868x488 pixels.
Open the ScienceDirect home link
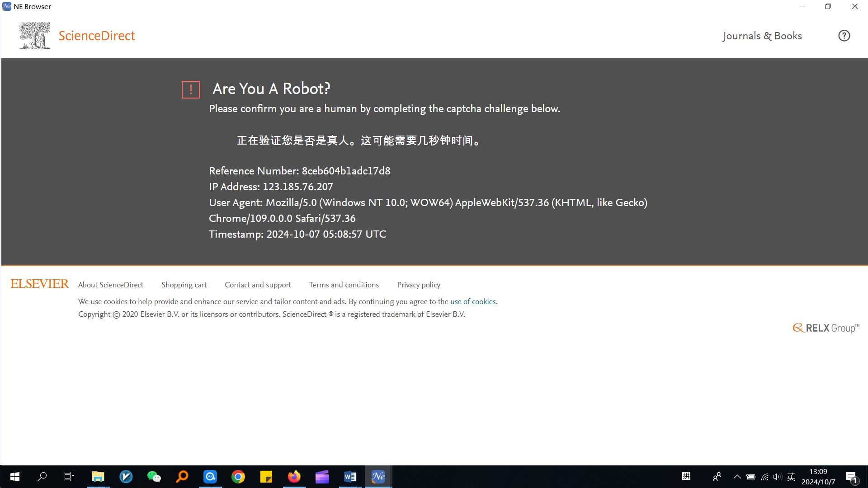[97, 36]
